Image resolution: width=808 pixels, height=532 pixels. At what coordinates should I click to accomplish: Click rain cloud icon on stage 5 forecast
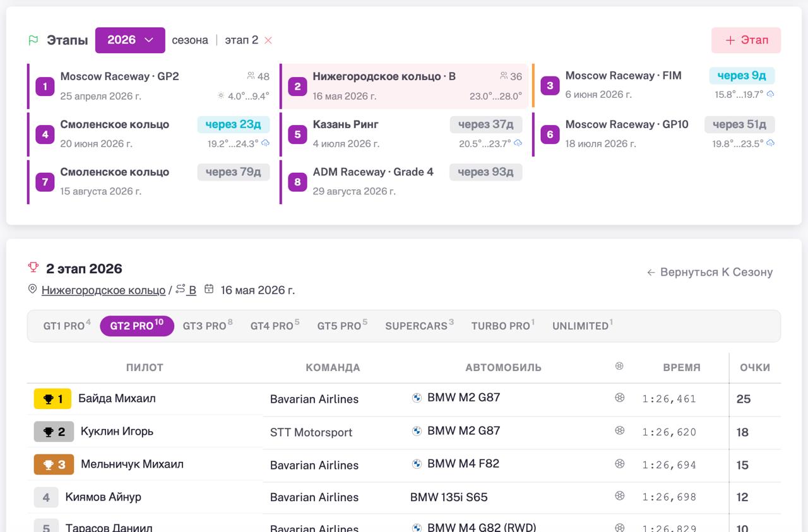point(518,143)
